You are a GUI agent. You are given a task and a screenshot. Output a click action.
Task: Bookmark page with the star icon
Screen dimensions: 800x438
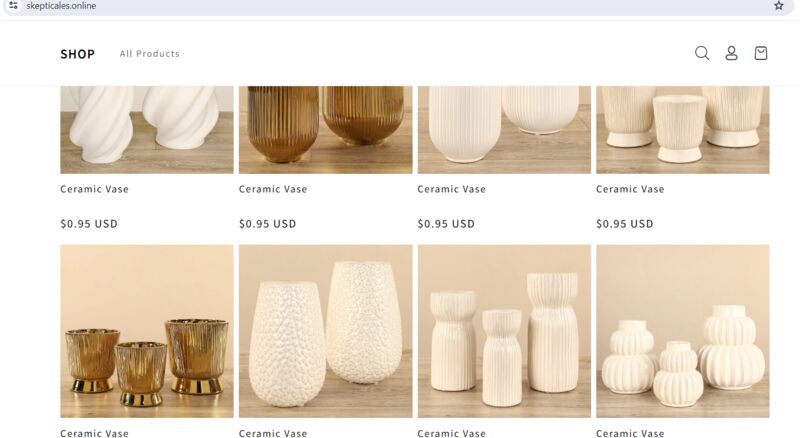click(779, 6)
